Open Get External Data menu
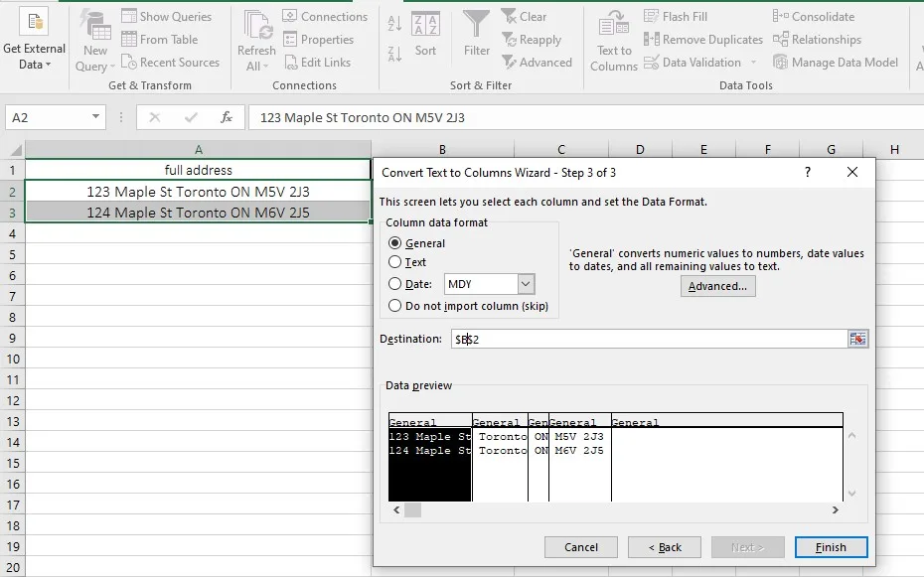Viewport: 924px width, 577px height. click(x=34, y=42)
